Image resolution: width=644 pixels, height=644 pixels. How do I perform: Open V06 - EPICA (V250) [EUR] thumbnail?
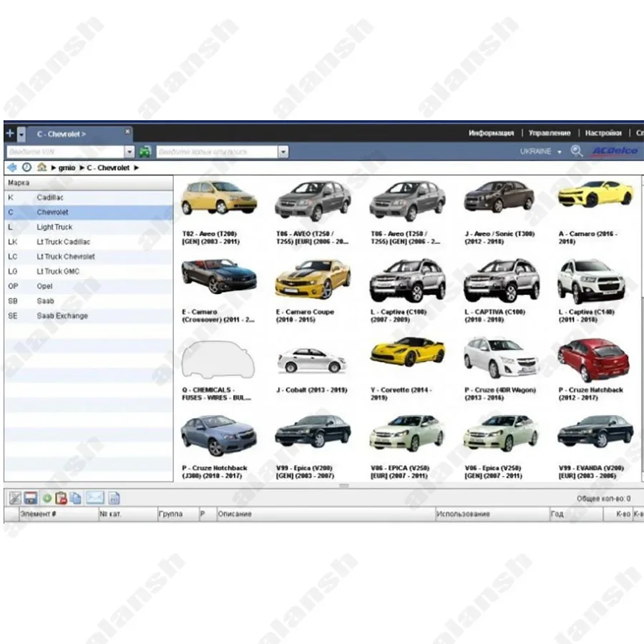click(407, 433)
